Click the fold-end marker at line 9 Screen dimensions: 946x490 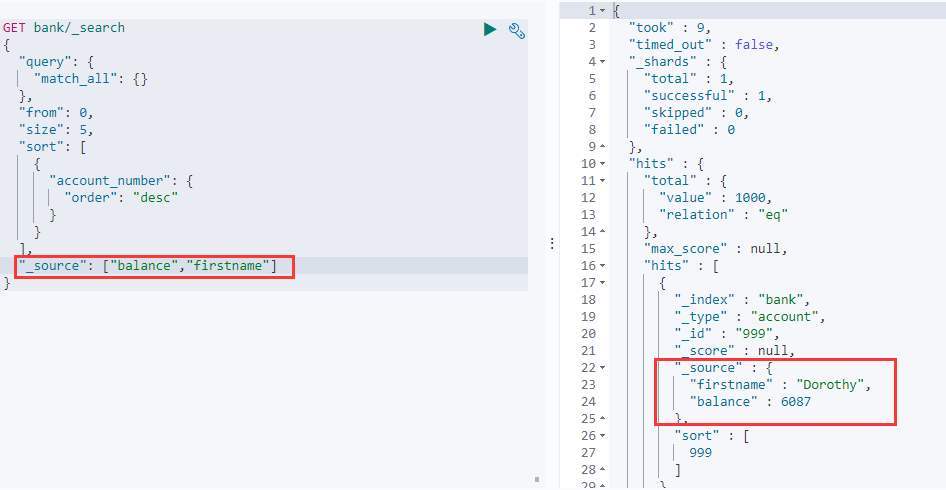(x=602, y=147)
